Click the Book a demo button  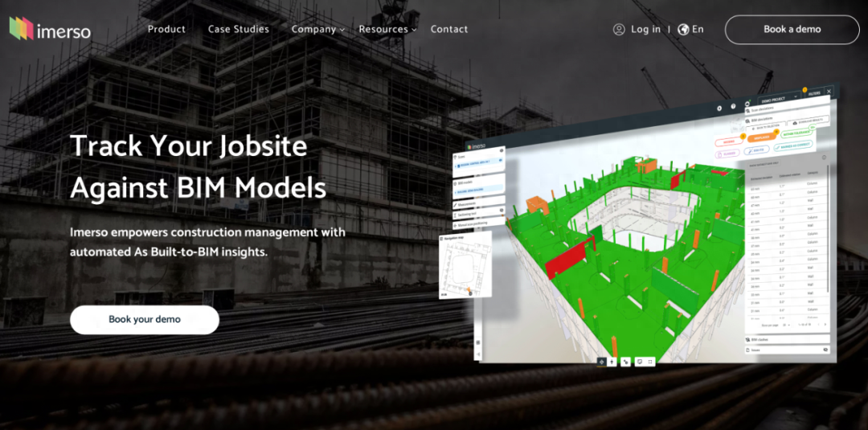click(792, 29)
